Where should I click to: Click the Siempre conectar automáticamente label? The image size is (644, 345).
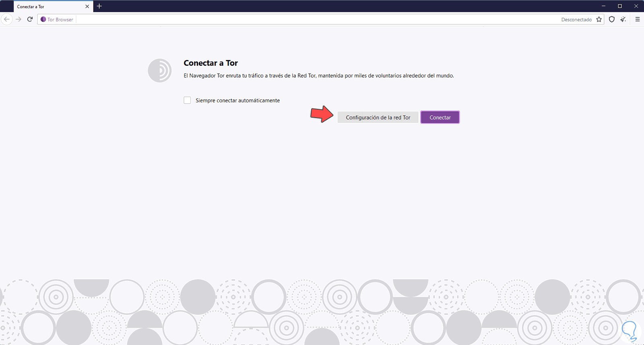coord(237,100)
